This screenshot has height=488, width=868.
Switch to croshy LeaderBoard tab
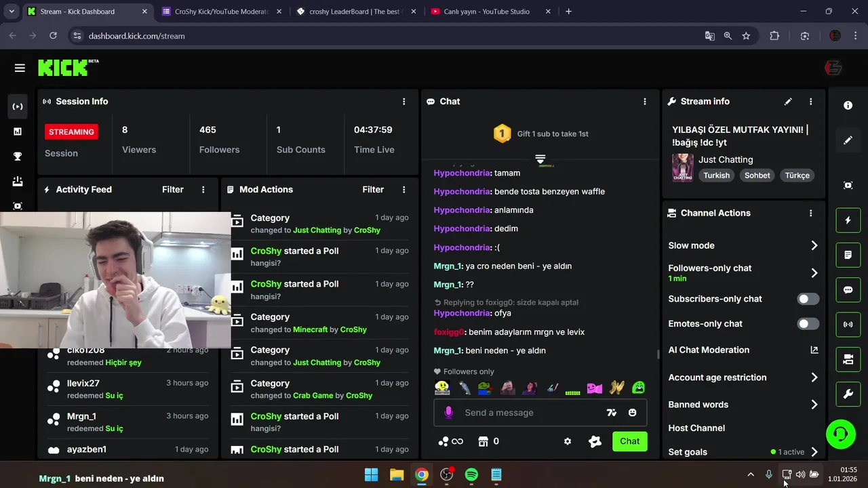coord(356,12)
